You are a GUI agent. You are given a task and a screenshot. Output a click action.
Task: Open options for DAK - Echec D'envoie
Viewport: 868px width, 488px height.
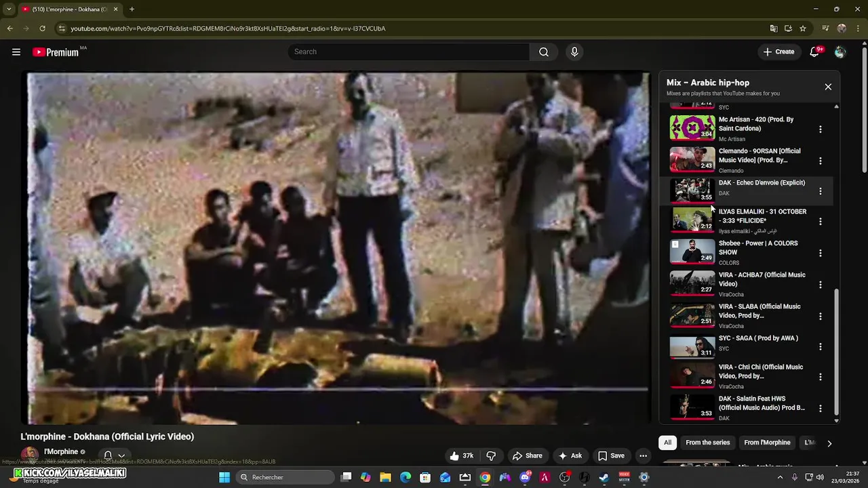(x=820, y=192)
